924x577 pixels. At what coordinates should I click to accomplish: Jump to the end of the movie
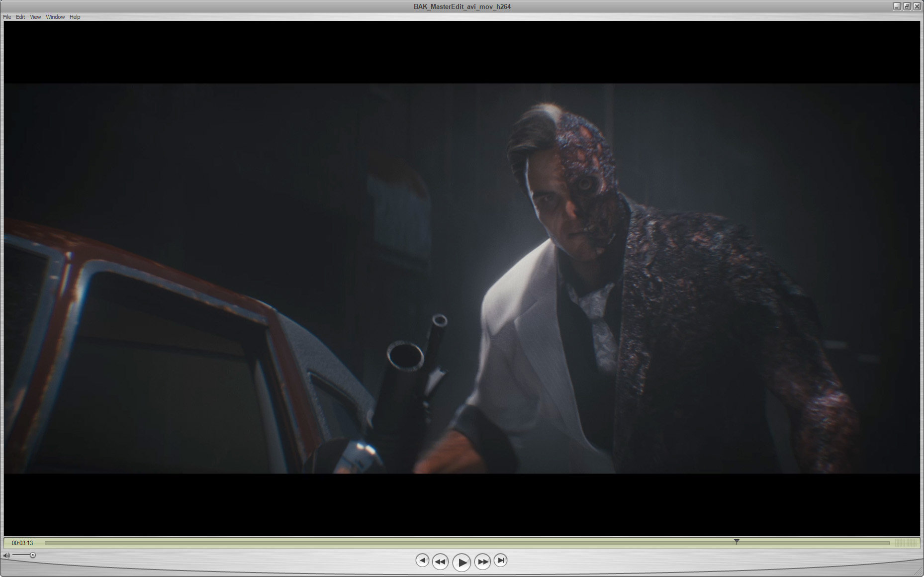click(501, 560)
